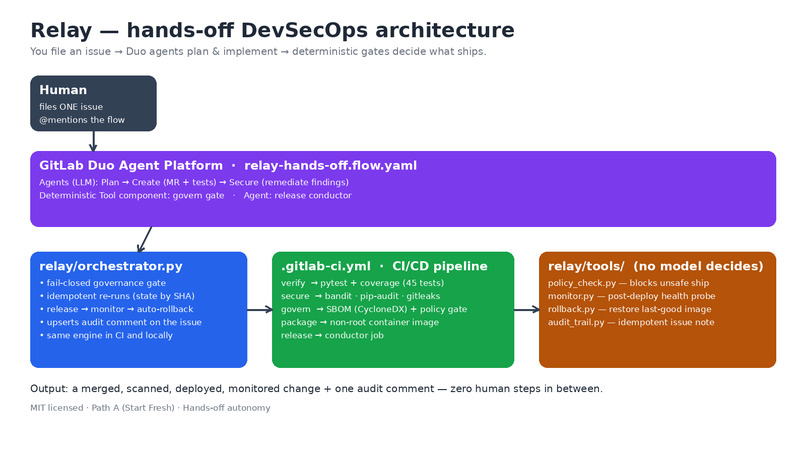Screen dimensions: 806x453
Task: Click 'release → monitor → auto-rollback' bullet
Action: [117, 309]
